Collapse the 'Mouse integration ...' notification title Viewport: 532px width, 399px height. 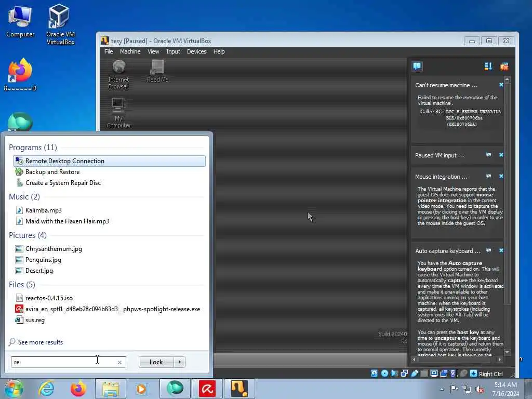point(441,177)
